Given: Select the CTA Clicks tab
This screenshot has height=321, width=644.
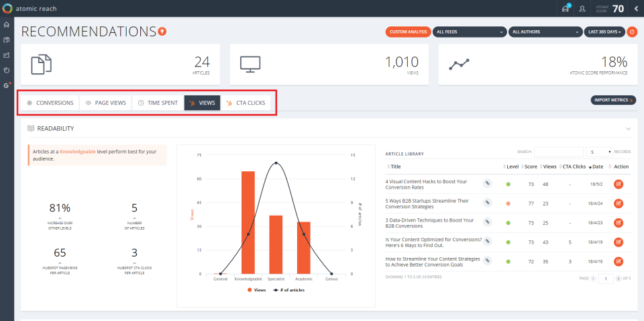Looking at the screenshot, I should 246,103.
